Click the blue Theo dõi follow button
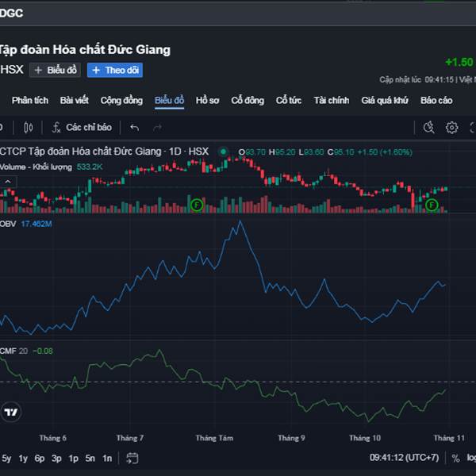Screen dimensions: 476x476 click(114, 71)
